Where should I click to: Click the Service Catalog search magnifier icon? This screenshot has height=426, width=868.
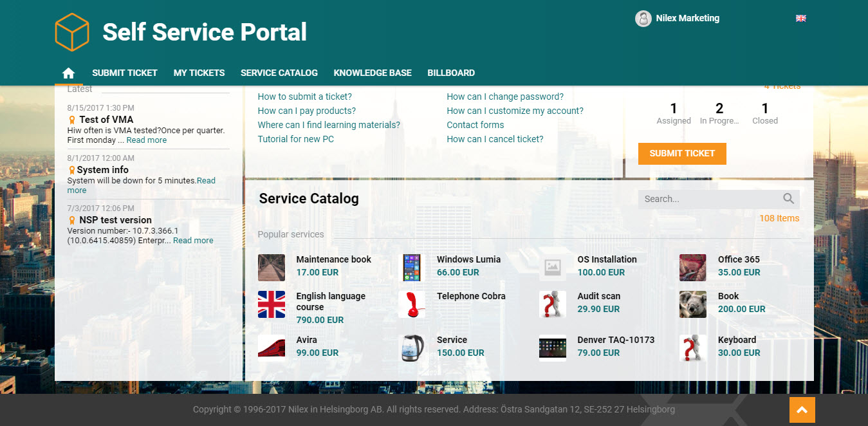click(789, 199)
